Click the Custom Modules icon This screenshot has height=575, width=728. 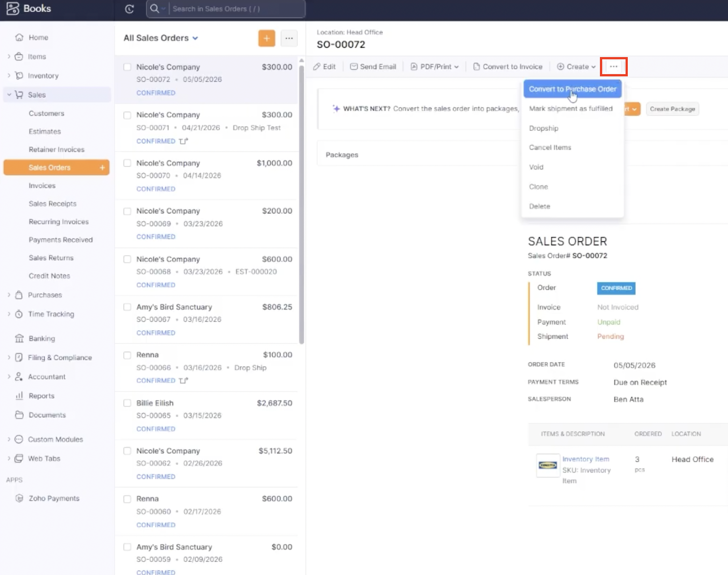tap(19, 439)
